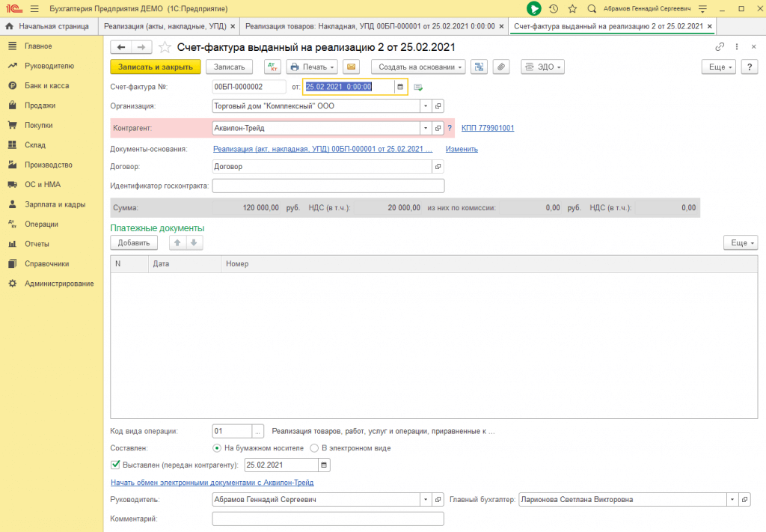Click the green play notification icon
Screen dimensions: 766x532
pos(533,9)
